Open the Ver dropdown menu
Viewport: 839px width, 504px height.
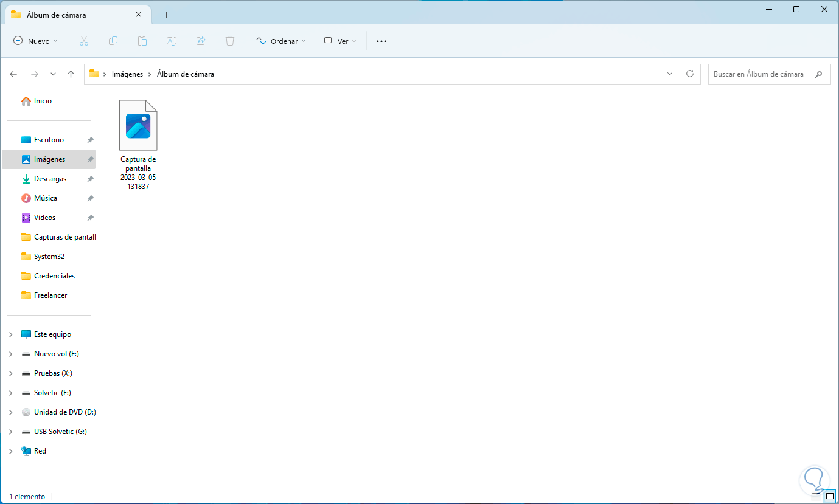point(340,41)
